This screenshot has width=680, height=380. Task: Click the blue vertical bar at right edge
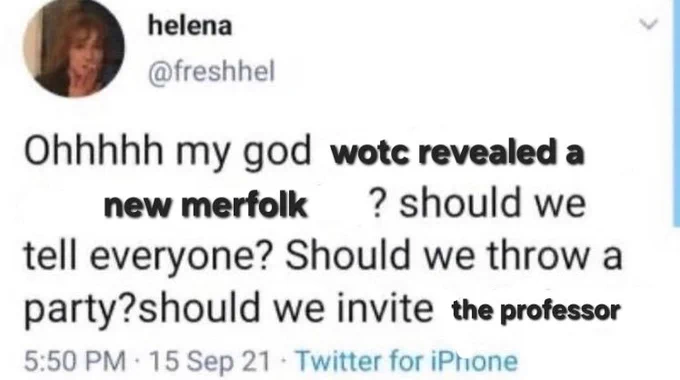[676, 113]
